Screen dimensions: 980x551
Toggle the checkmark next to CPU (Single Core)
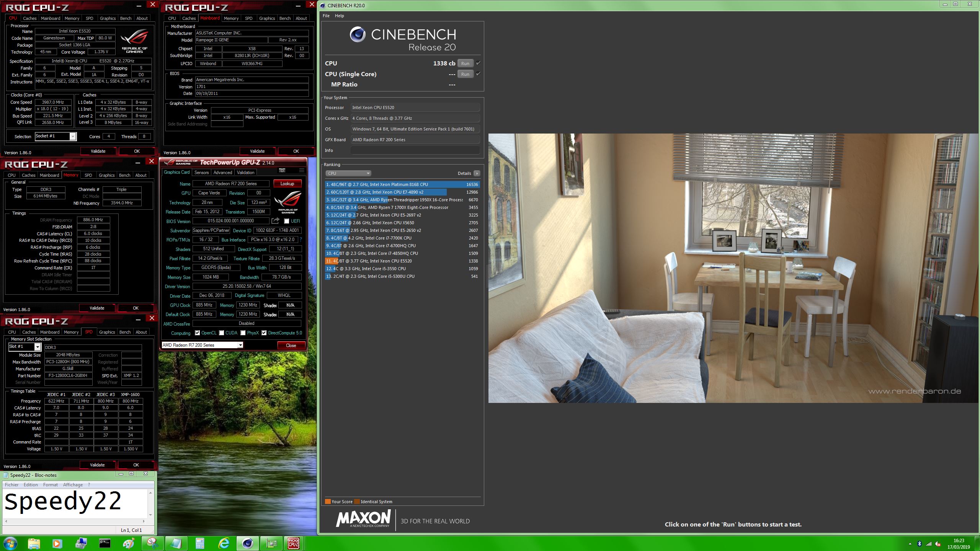pyautogui.click(x=478, y=74)
